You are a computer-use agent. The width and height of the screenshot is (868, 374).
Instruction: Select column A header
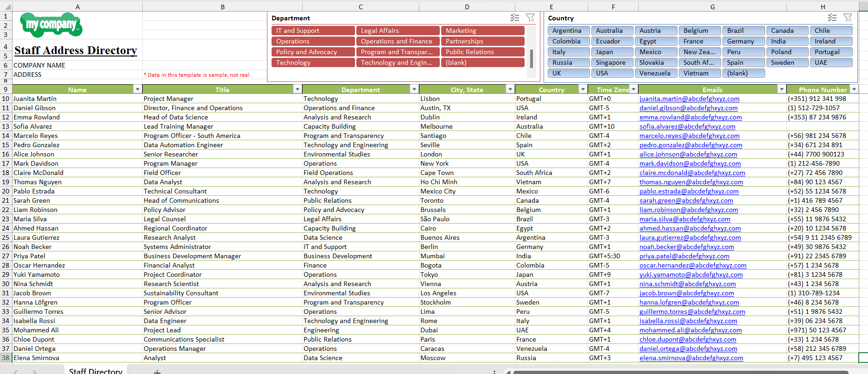pyautogui.click(x=77, y=7)
